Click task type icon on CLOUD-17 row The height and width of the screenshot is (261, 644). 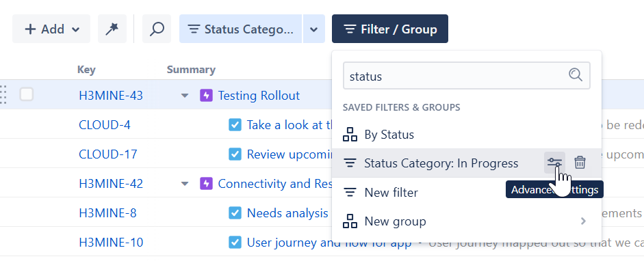pyautogui.click(x=235, y=154)
